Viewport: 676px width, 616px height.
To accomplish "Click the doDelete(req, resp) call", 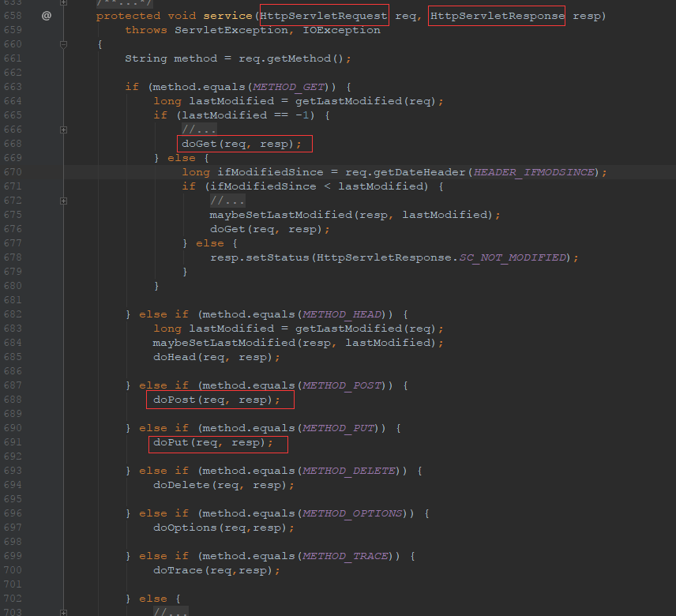I will 220,486.
